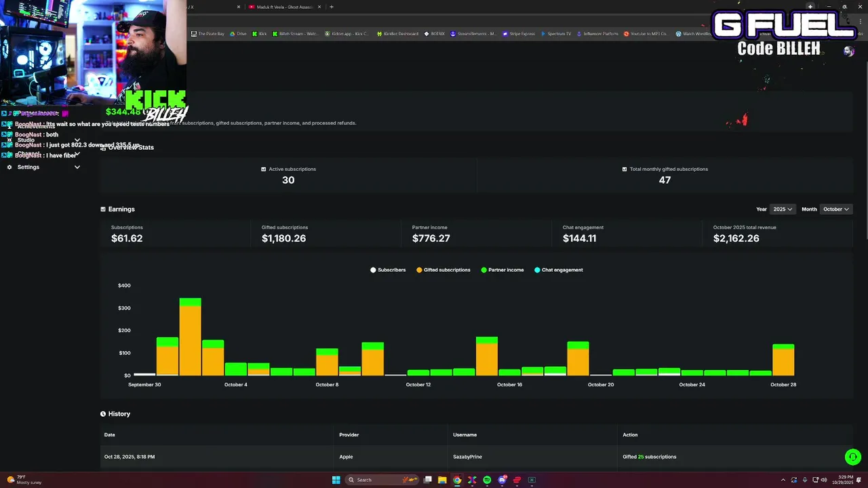Open Task View on the taskbar
Image resolution: width=868 pixels, height=488 pixels.
coord(427,480)
